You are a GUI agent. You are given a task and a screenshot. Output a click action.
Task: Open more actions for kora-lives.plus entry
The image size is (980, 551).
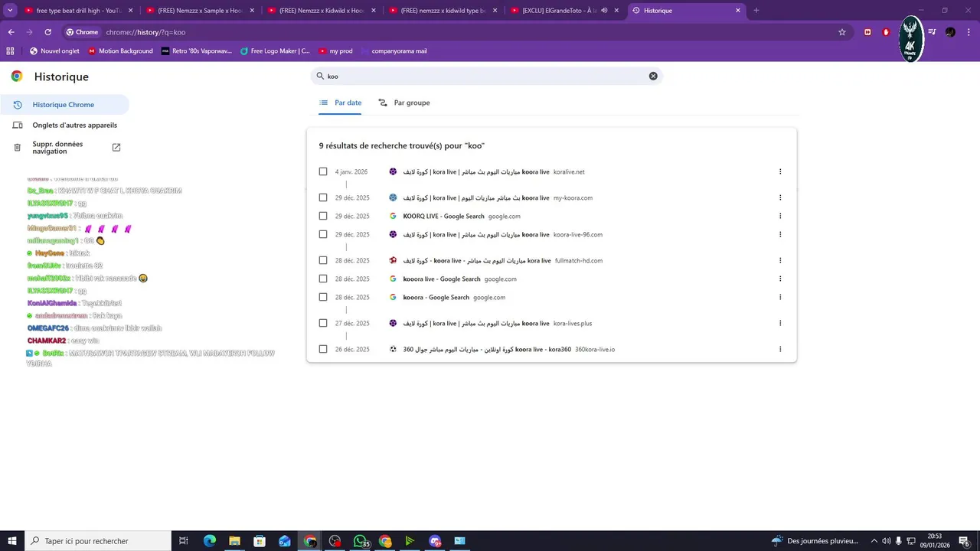pyautogui.click(x=780, y=323)
